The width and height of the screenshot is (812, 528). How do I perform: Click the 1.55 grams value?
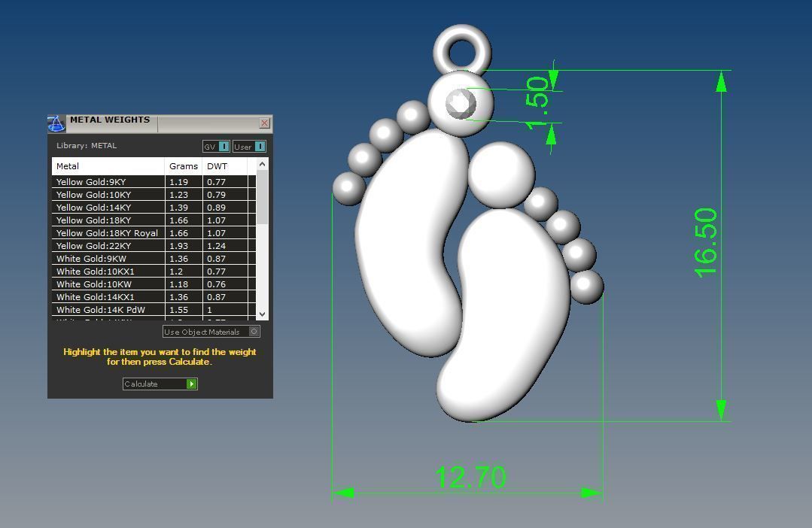pos(178,310)
